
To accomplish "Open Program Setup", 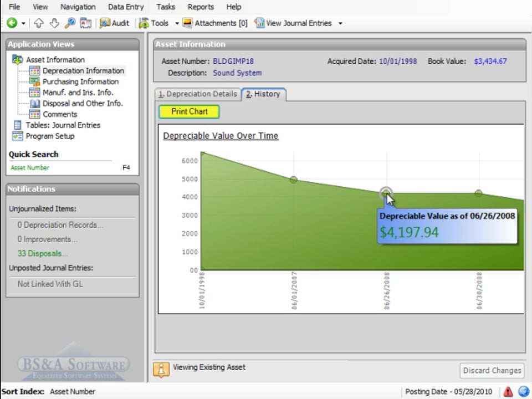I will click(50, 136).
